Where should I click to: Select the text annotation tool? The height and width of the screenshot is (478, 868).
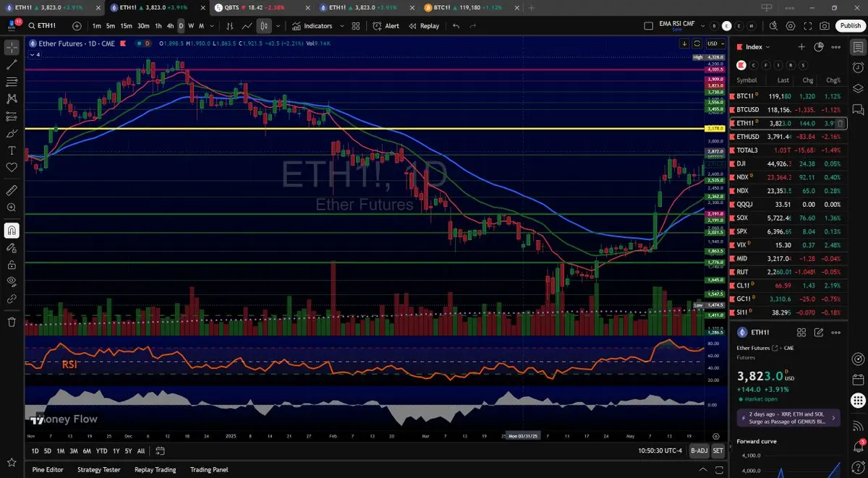(x=12, y=150)
